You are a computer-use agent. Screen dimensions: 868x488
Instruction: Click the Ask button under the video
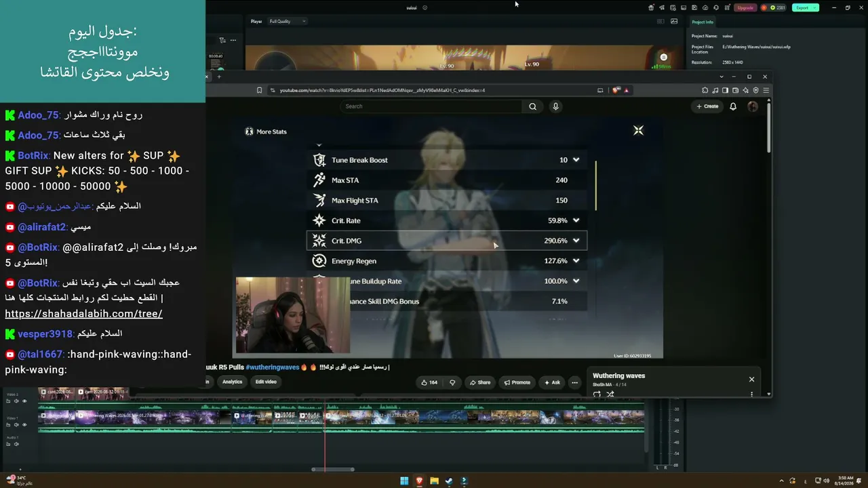551,382
